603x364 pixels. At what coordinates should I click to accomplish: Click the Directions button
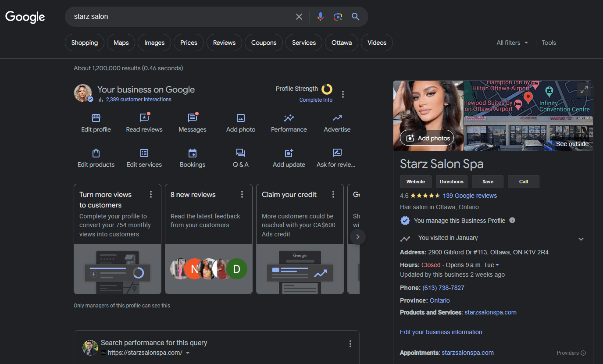[x=451, y=182]
